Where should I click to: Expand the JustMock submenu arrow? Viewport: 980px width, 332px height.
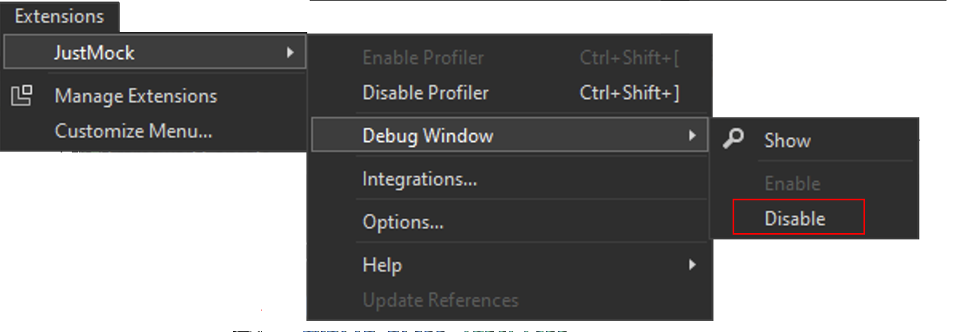click(289, 53)
